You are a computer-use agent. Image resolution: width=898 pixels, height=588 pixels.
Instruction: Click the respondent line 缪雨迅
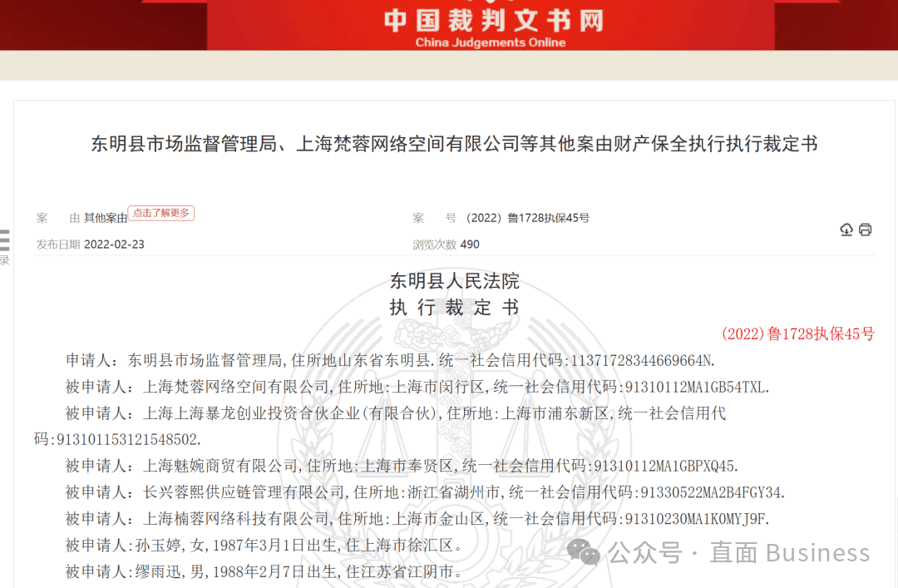[x=264, y=571]
